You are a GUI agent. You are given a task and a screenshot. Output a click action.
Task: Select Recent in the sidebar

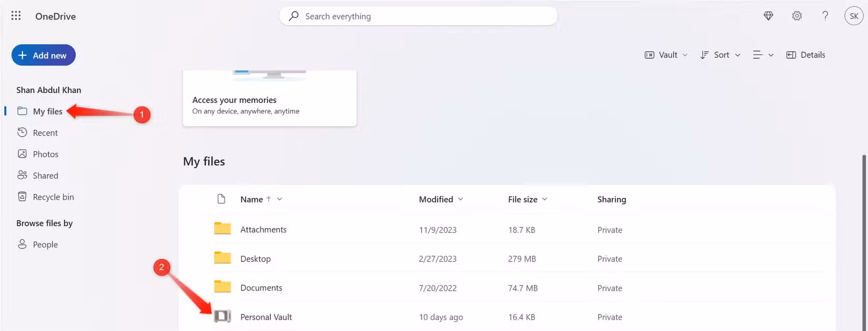tap(45, 133)
